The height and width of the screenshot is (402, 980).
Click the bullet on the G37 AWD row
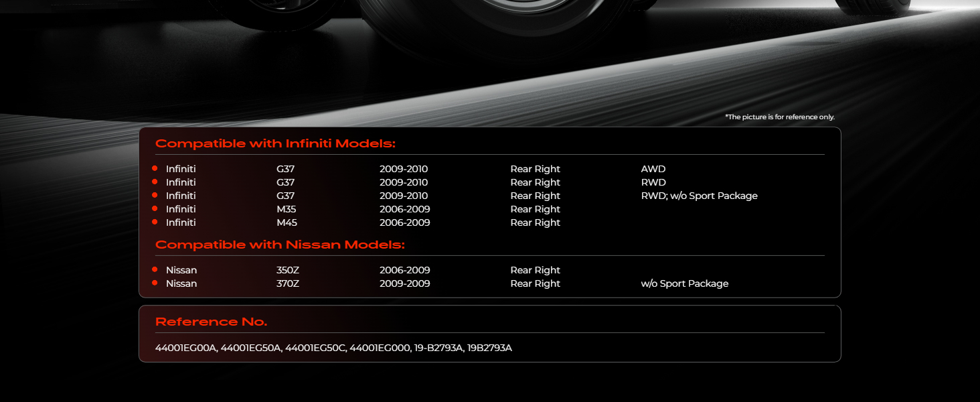tap(155, 169)
